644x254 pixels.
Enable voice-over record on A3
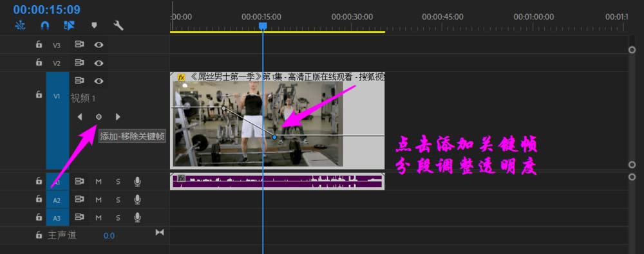click(x=138, y=217)
